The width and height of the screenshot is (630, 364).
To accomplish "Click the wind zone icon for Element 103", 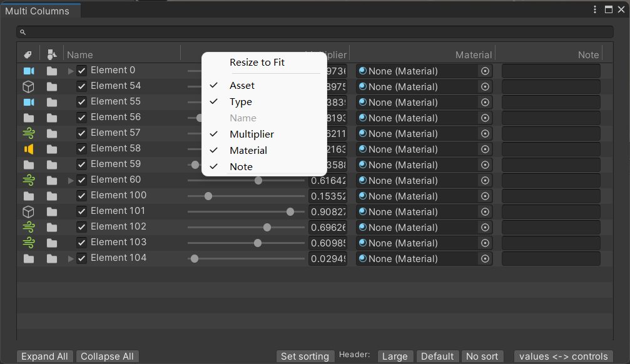I will point(29,243).
